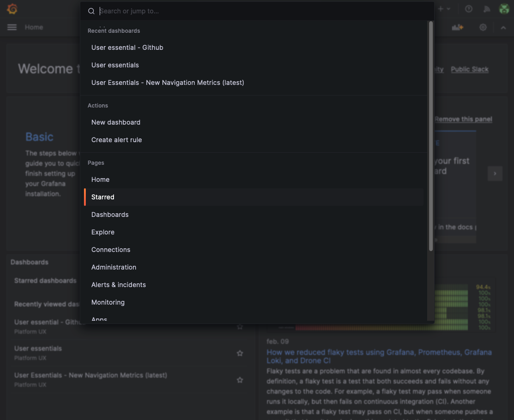Click the right arrow on the panel carousel
514x420 pixels.
495,173
